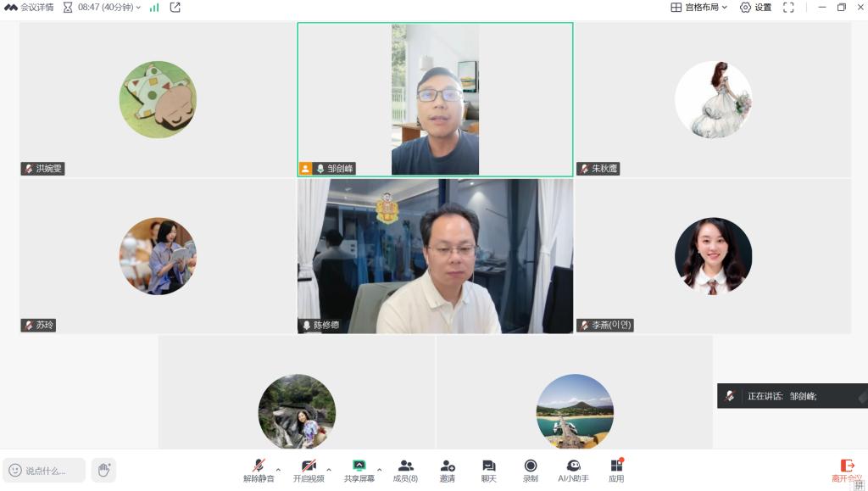The height and width of the screenshot is (491, 868).
Task: Open the grid layout (宫格布局) dropdown
Action: coord(699,8)
